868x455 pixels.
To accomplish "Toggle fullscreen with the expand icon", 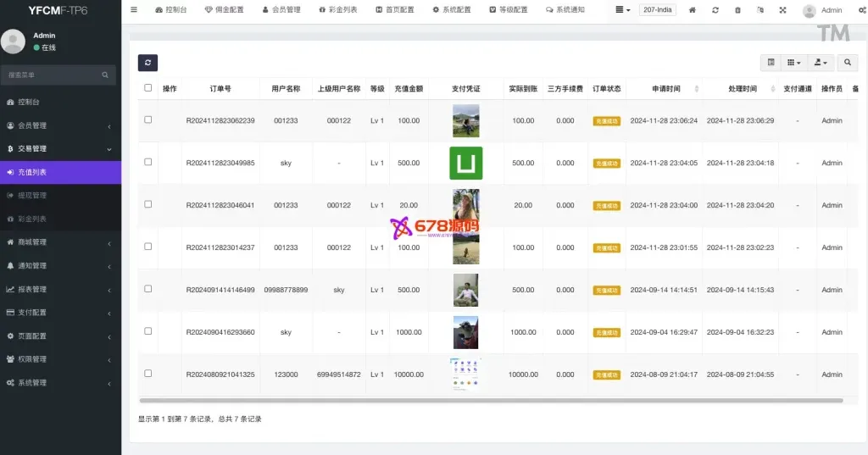I will coord(782,10).
